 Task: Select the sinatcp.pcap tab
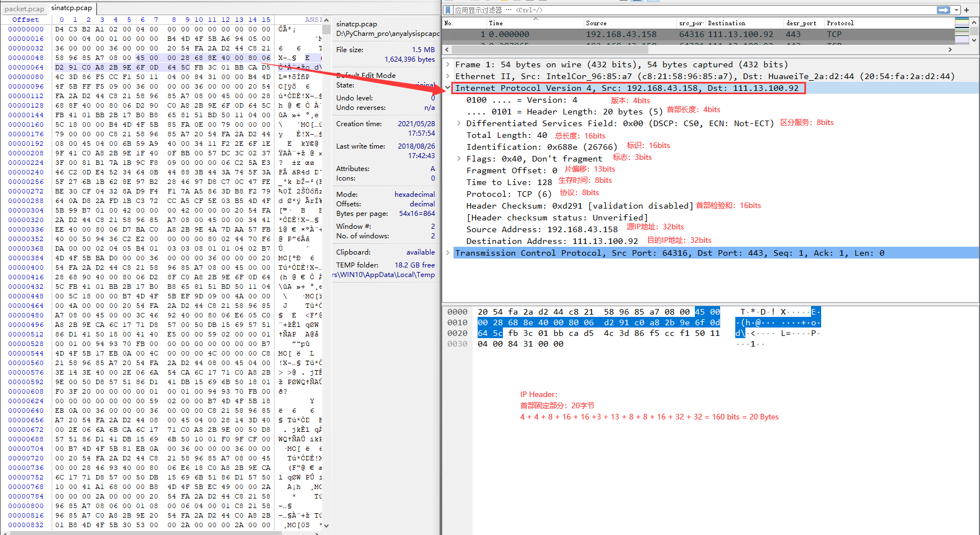[x=71, y=8]
